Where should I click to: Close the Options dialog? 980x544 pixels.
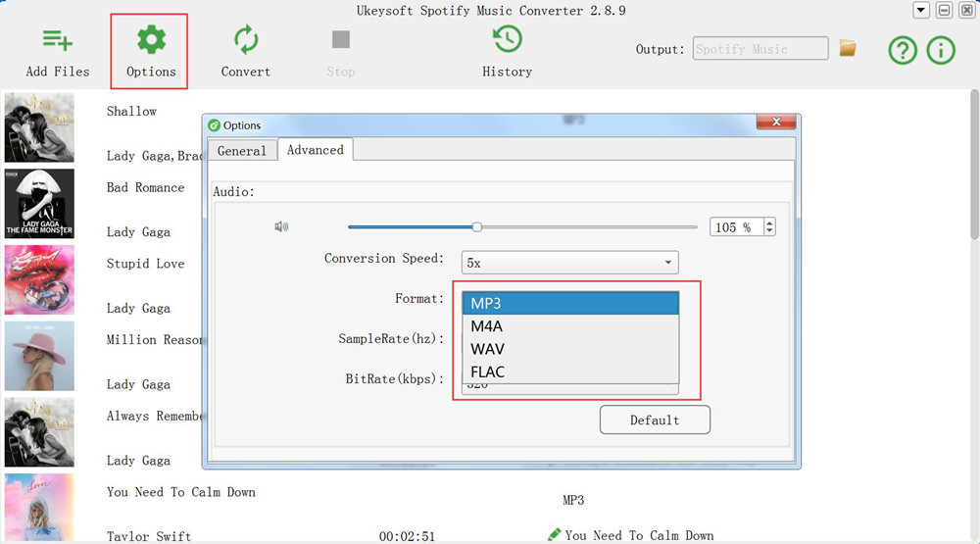(x=776, y=122)
